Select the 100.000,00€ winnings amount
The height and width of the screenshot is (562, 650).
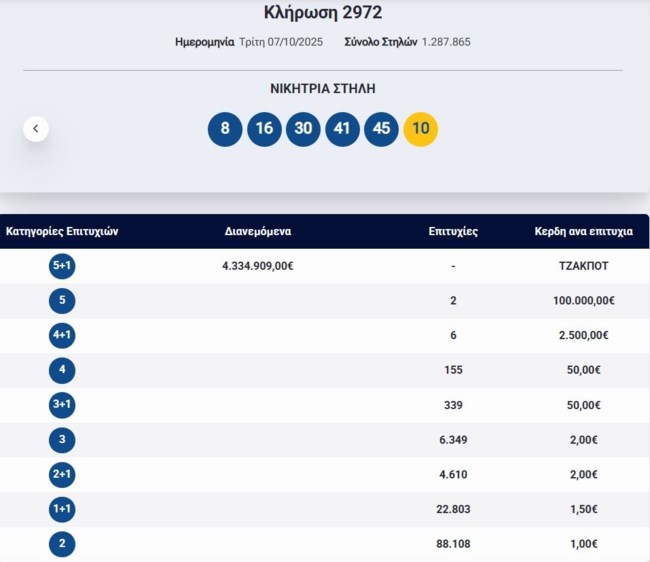(x=584, y=301)
